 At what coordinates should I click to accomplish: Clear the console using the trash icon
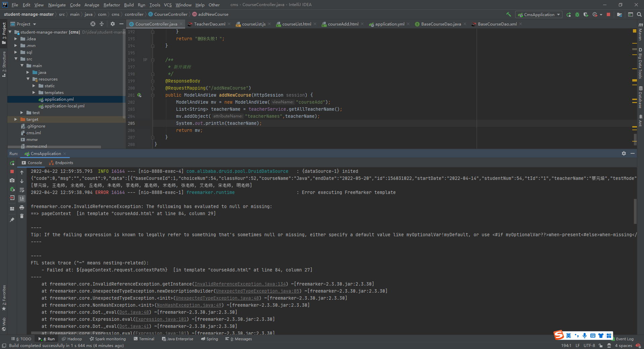[22, 216]
